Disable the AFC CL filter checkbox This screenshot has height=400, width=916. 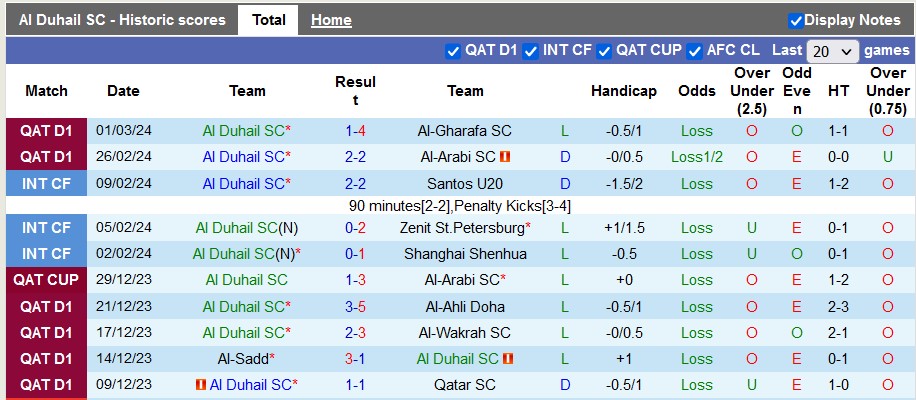694,51
